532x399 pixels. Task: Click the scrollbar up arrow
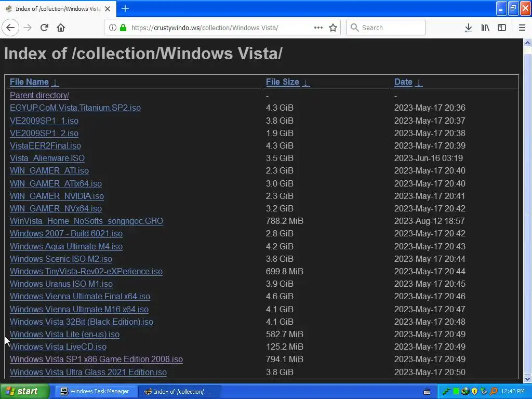pyautogui.click(x=528, y=43)
